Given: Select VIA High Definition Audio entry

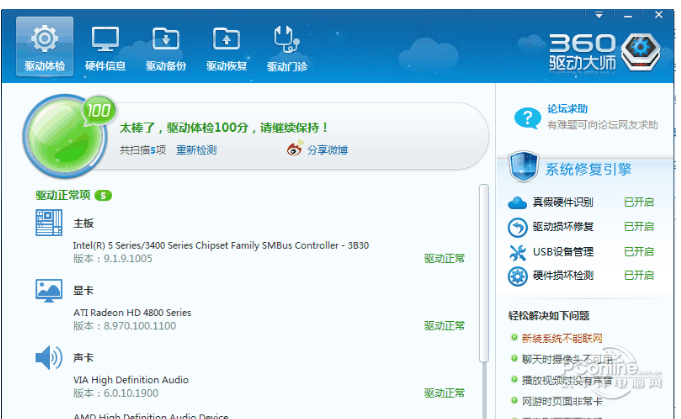Looking at the screenshot, I should point(131,380).
